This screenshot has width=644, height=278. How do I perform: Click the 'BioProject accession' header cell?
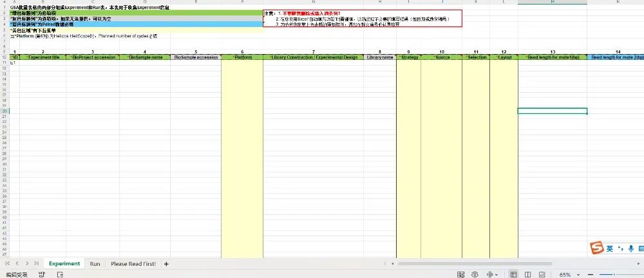[93, 57]
